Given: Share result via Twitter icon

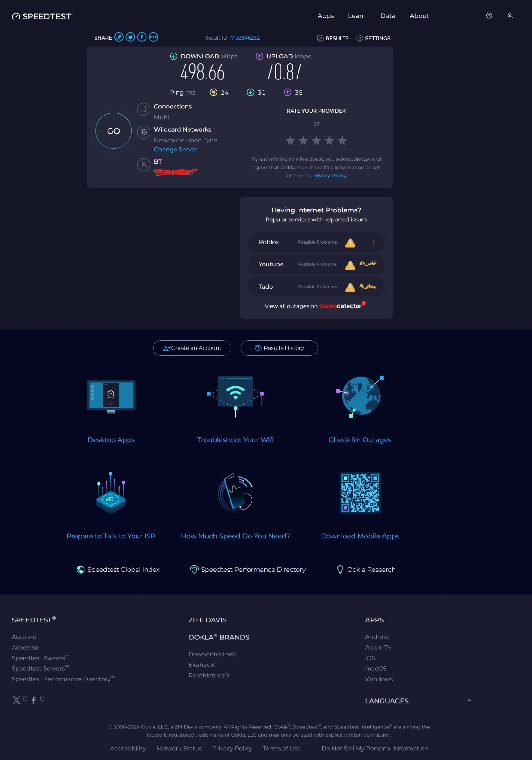Looking at the screenshot, I should pyautogui.click(x=130, y=37).
